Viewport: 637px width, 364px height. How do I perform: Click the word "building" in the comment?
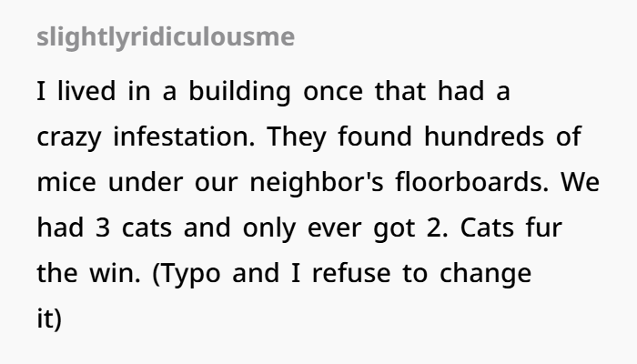tap(239, 92)
